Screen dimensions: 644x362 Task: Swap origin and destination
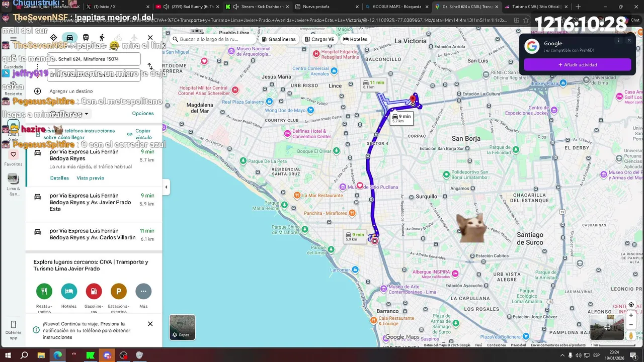pos(150,66)
